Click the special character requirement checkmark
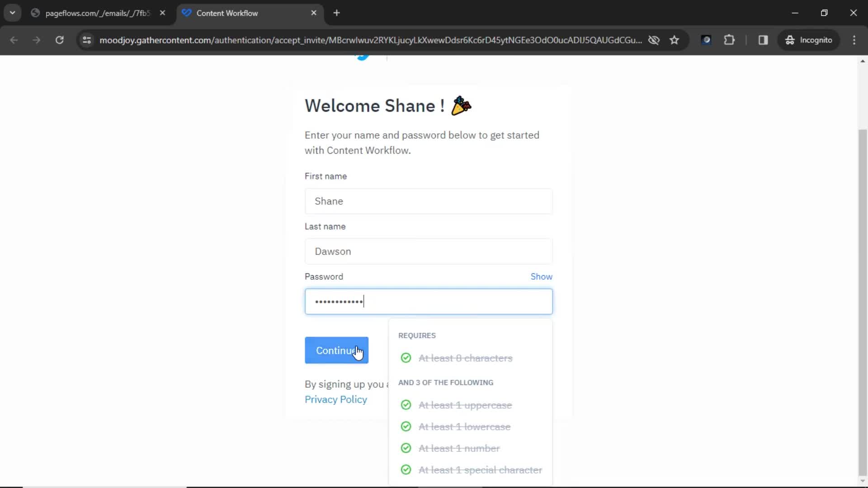 click(406, 470)
